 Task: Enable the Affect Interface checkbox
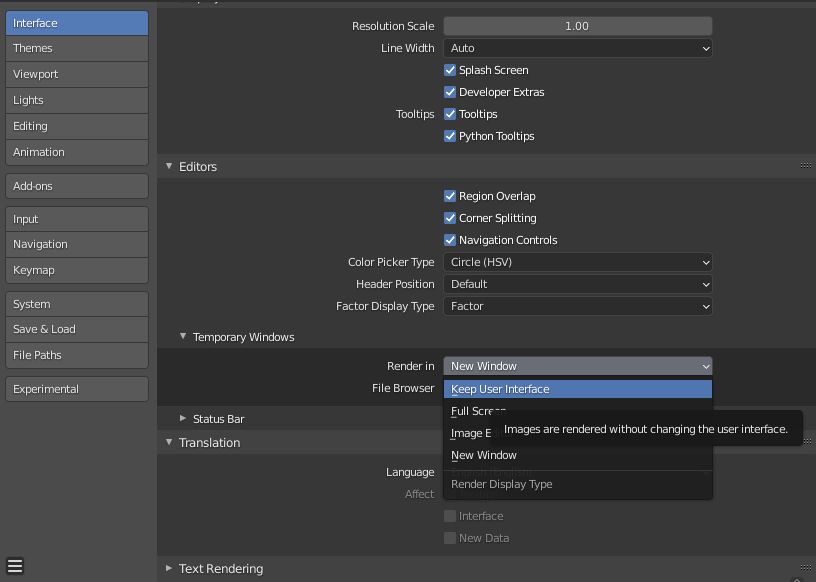coord(450,516)
